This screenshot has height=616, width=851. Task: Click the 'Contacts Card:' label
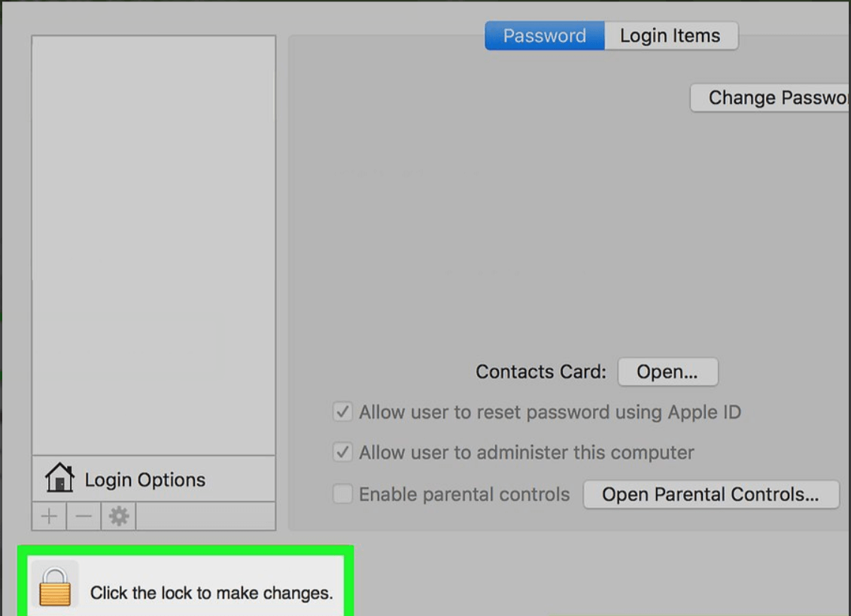coord(540,372)
